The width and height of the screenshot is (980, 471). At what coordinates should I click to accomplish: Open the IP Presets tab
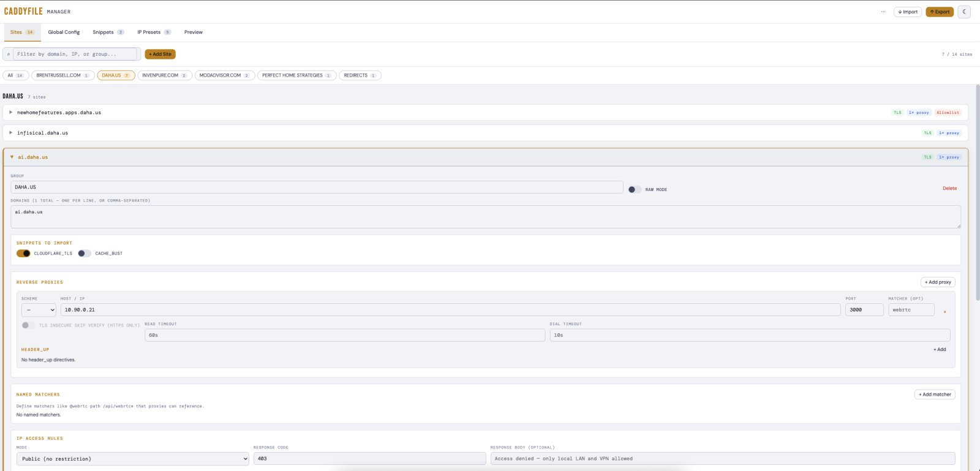tap(154, 32)
